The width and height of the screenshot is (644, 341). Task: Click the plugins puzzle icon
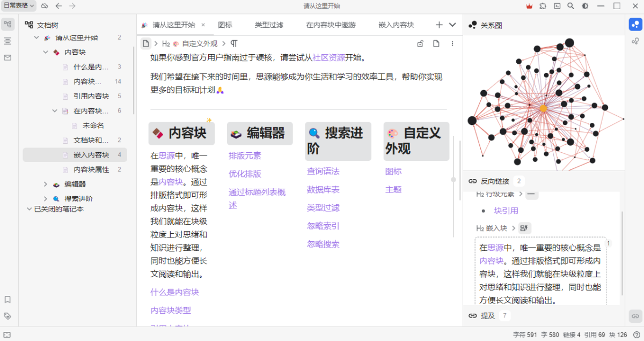point(544,6)
